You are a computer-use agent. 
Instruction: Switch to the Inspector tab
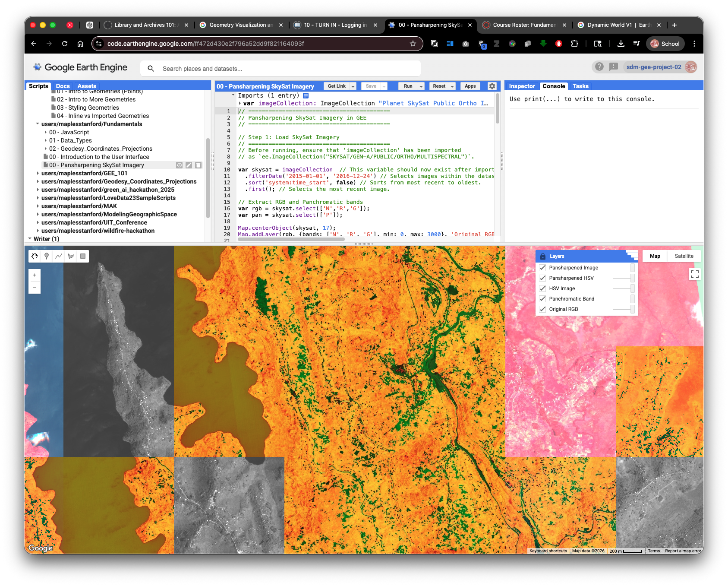tap(522, 86)
